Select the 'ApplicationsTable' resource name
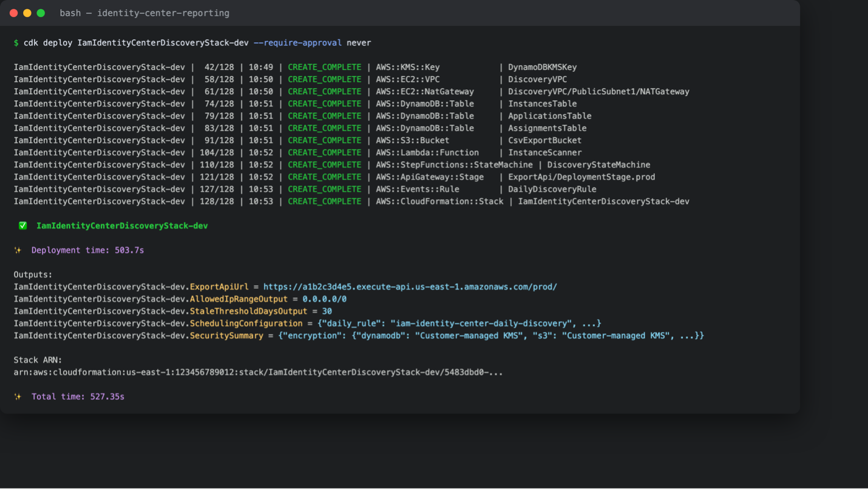The width and height of the screenshot is (868, 491). point(550,116)
